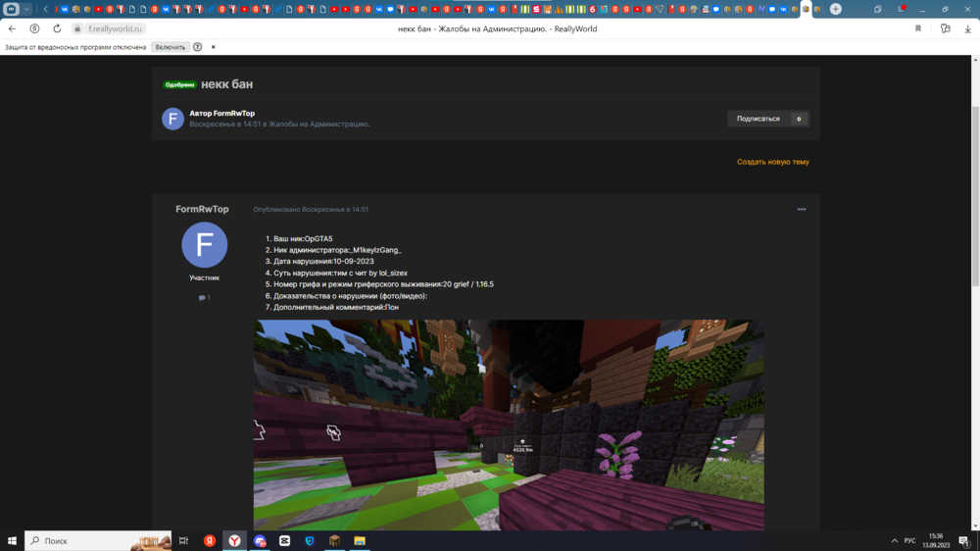Switch to Yandex Browser on taskbar

234,541
